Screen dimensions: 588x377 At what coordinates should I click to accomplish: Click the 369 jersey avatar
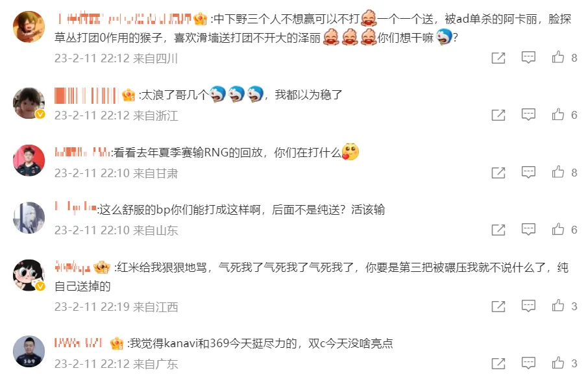(x=29, y=352)
